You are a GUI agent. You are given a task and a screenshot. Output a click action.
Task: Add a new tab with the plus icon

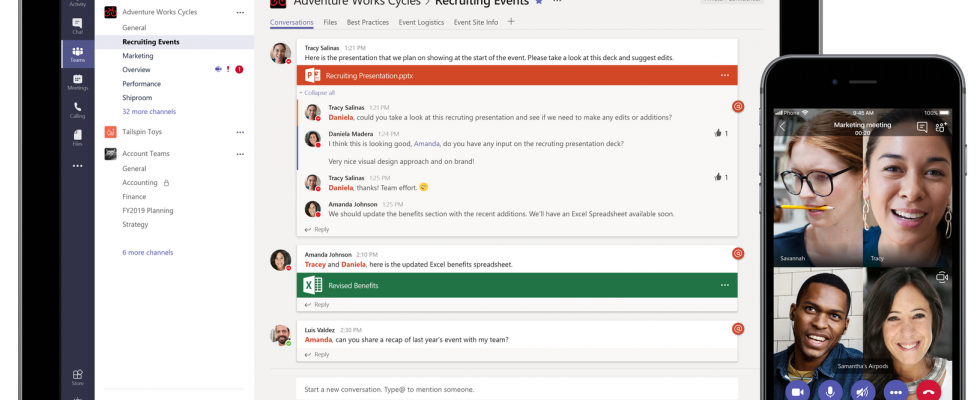coord(511,21)
